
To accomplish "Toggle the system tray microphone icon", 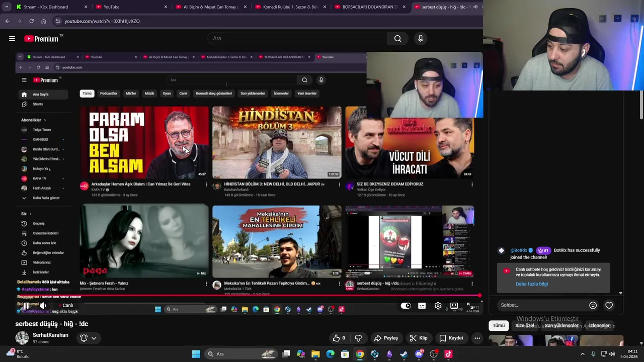I will click(x=593, y=354).
